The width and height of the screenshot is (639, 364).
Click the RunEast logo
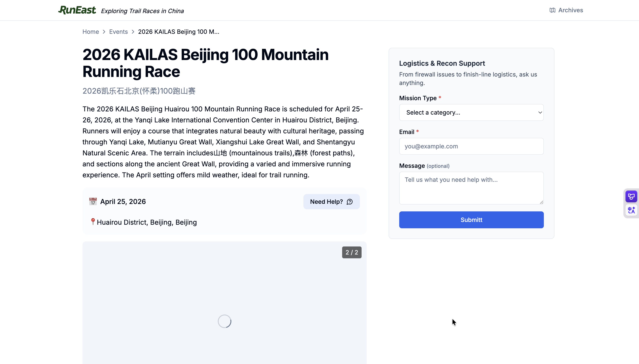pos(77,10)
